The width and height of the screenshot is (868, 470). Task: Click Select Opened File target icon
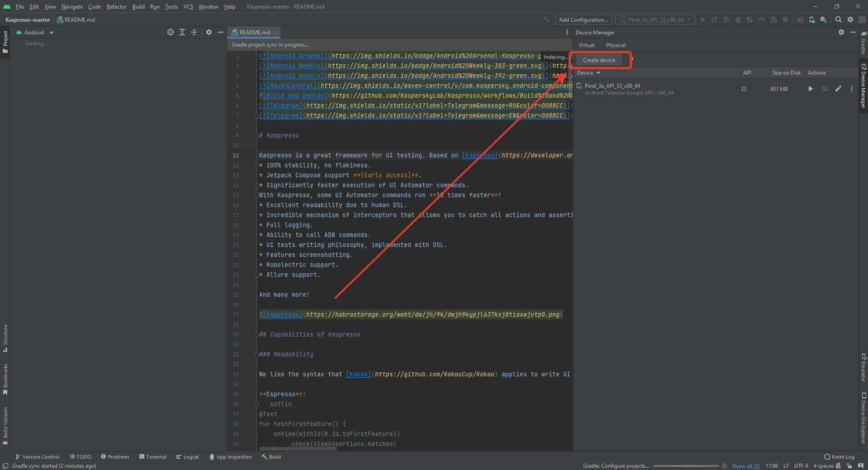(x=171, y=32)
